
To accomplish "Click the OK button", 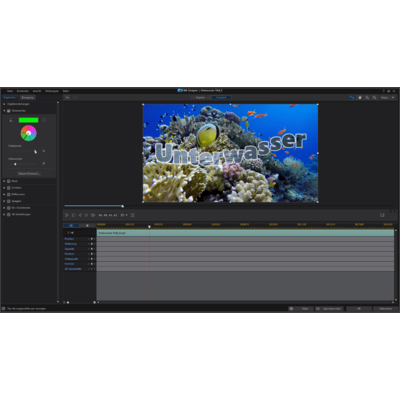I will tap(359, 309).
